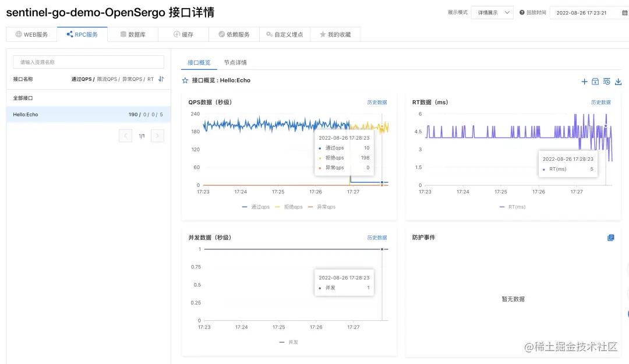Open the 自定义埋点 tab
The height and width of the screenshot is (364, 629).
[285, 34]
